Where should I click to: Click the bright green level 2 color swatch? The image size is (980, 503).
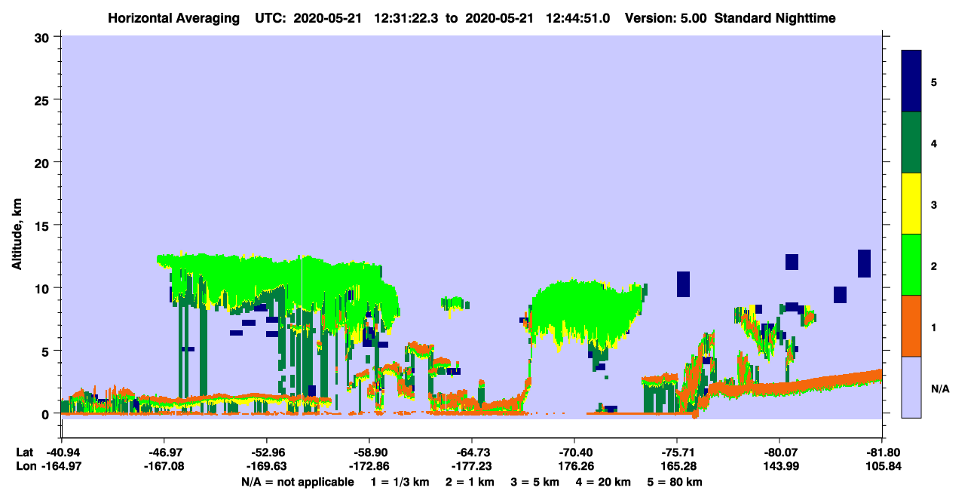coord(911,265)
